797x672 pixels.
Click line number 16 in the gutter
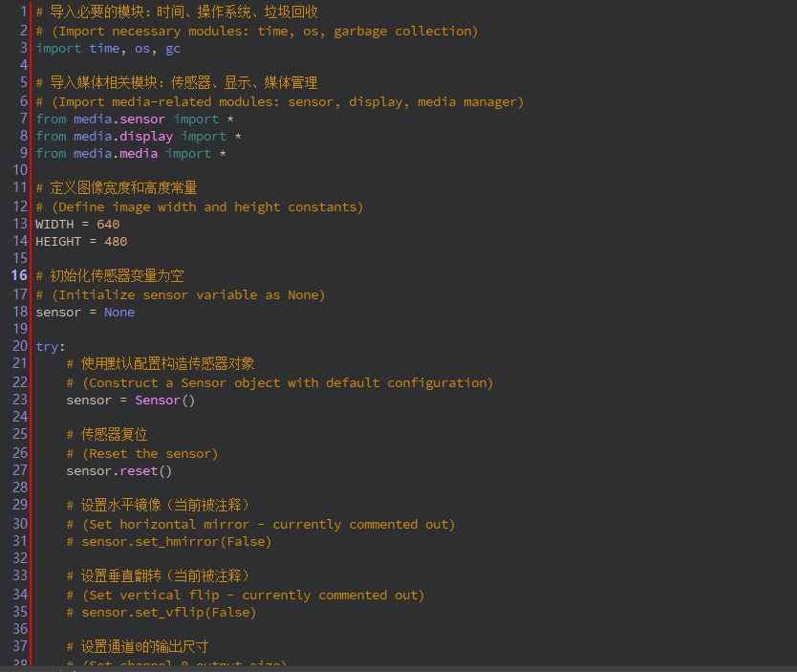point(19,276)
